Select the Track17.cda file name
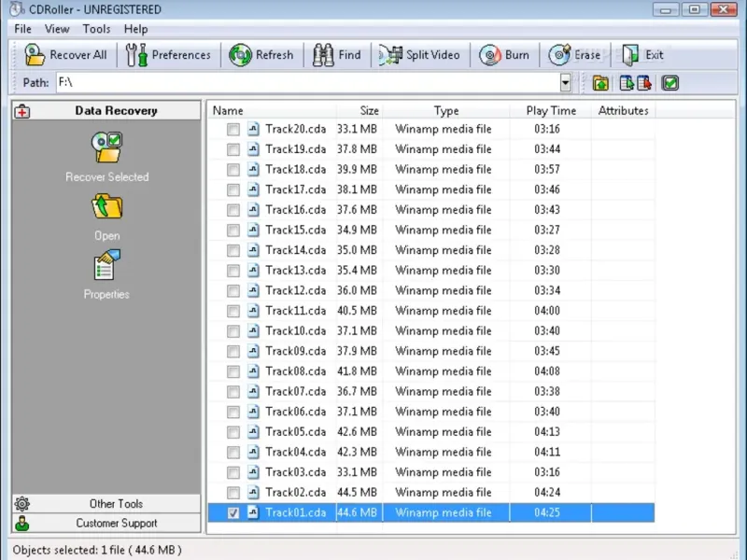The height and width of the screenshot is (560, 747). (295, 189)
